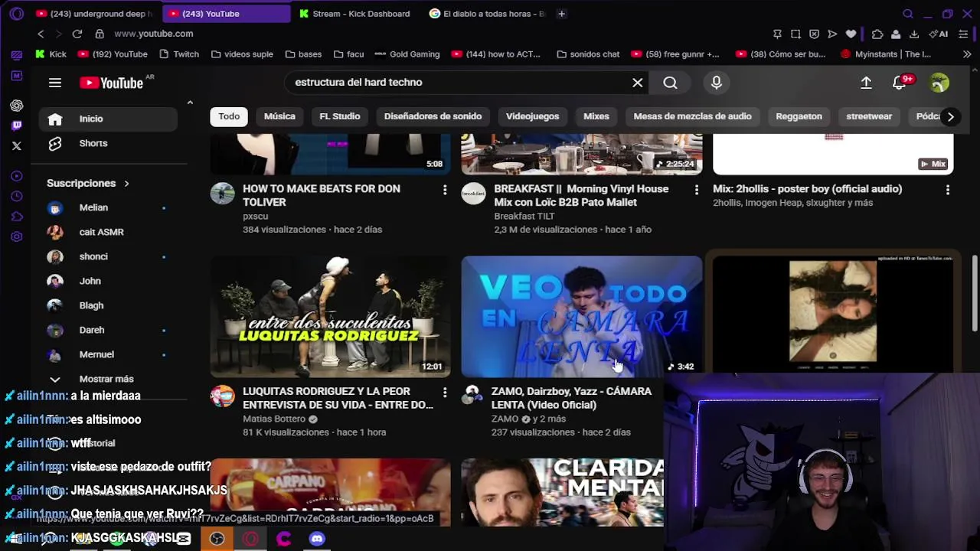The height and width of the screenshot is (551, 980).
Task: Open Extensions cube icon in sidebar
Action: click(17, 217)
